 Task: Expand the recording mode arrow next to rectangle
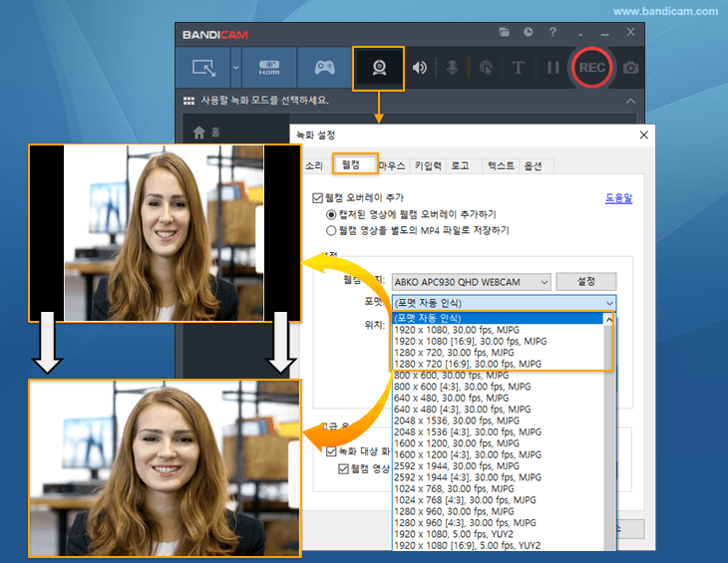pos(235,69)
